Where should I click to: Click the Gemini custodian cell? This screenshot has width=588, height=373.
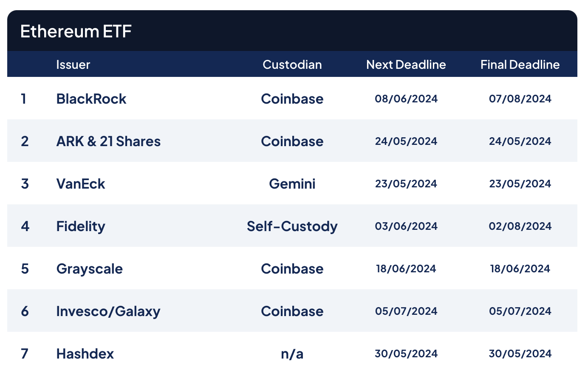tap(292, 184)
